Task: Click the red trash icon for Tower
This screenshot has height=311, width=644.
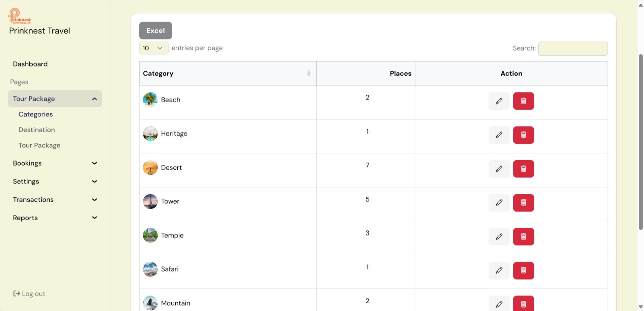Action: click(x=523, y=203)
